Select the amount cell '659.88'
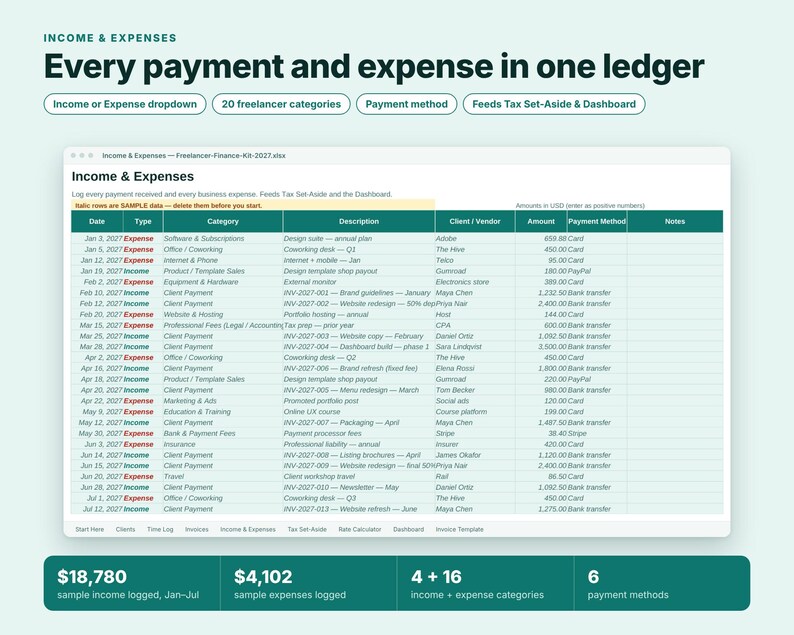Viewport: 794px width, 635px height. (x=541, y=239)
